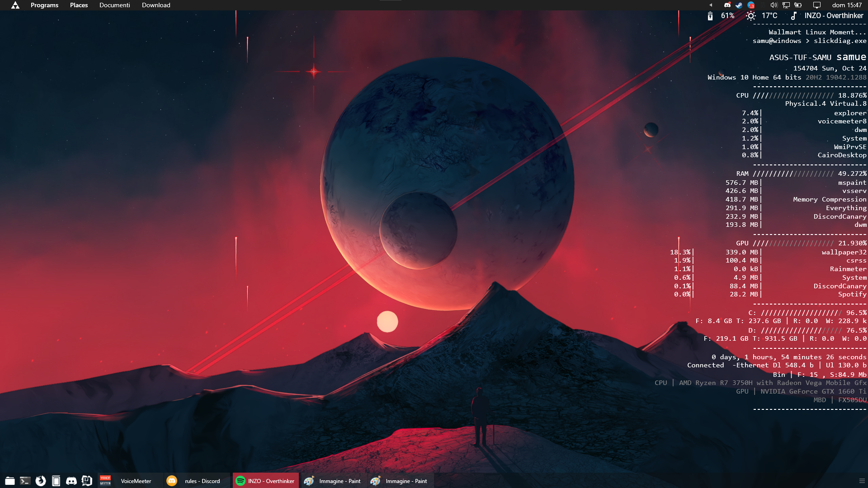Click the volume speaker tray icon
This screenshot has height=488, width=868.
pos(774,5)
